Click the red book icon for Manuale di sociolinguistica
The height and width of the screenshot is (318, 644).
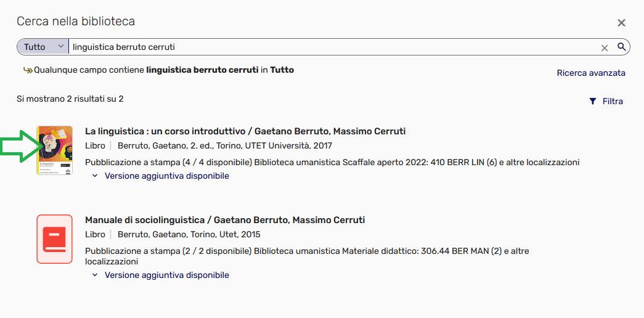(x=54, y=238)
